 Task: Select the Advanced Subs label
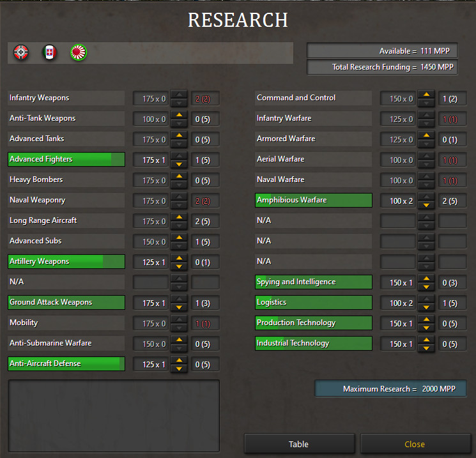pos(66,241)
